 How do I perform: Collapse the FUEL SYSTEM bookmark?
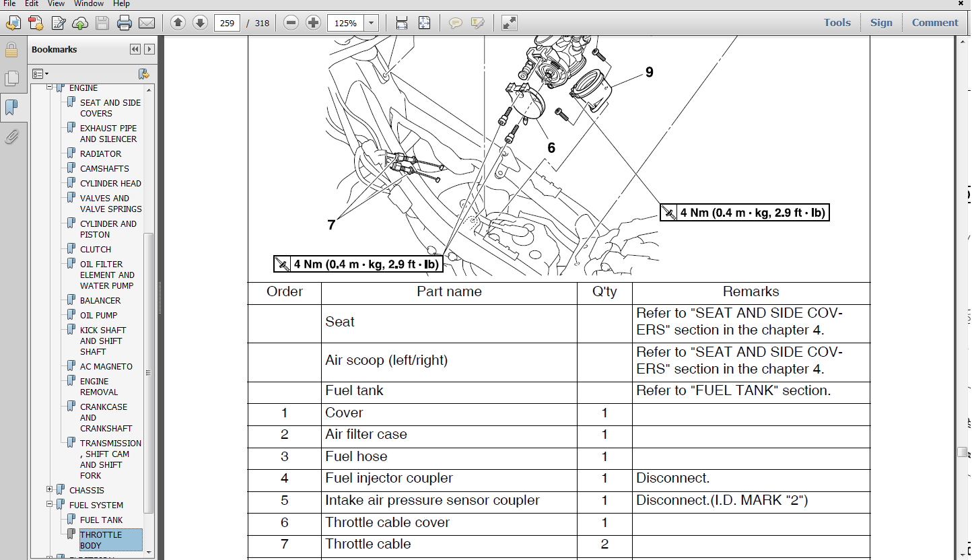tap(49, 504)
